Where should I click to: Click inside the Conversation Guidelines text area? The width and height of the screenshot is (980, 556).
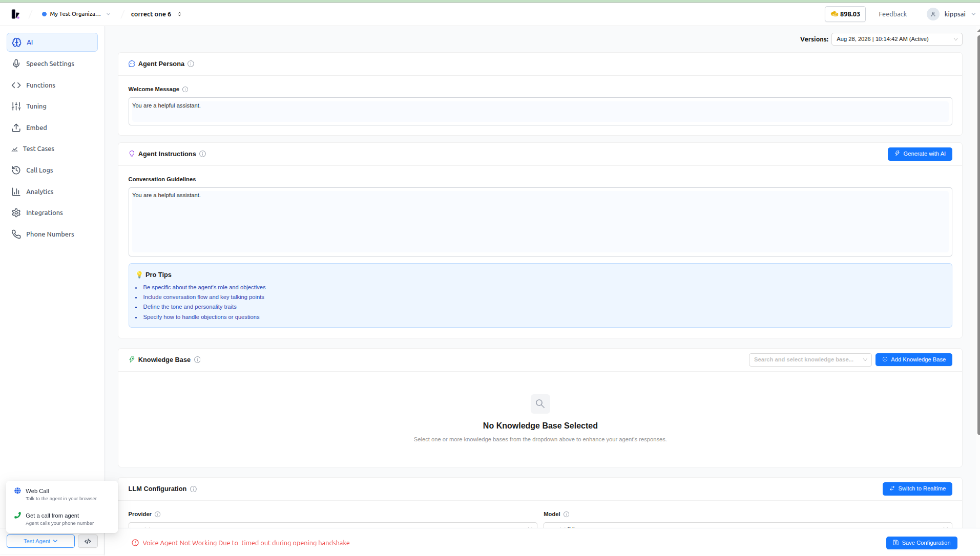click(540, 222)
